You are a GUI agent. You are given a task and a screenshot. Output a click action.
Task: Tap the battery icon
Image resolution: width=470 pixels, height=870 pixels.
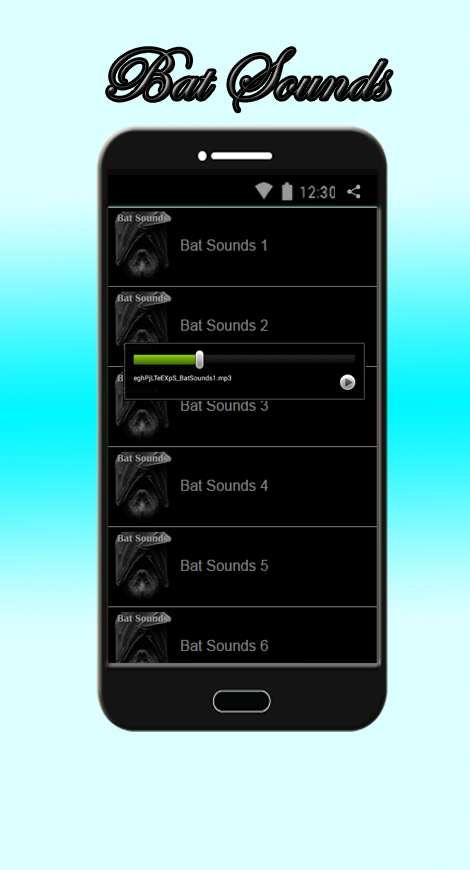point(286,191)
